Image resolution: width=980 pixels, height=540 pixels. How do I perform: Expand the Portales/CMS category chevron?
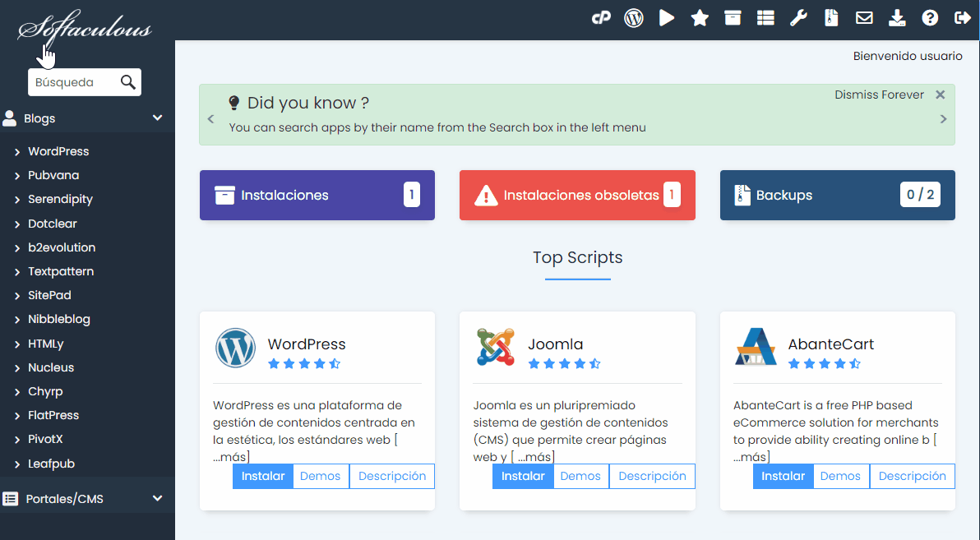pyautogui.click(x=158, y=498)
